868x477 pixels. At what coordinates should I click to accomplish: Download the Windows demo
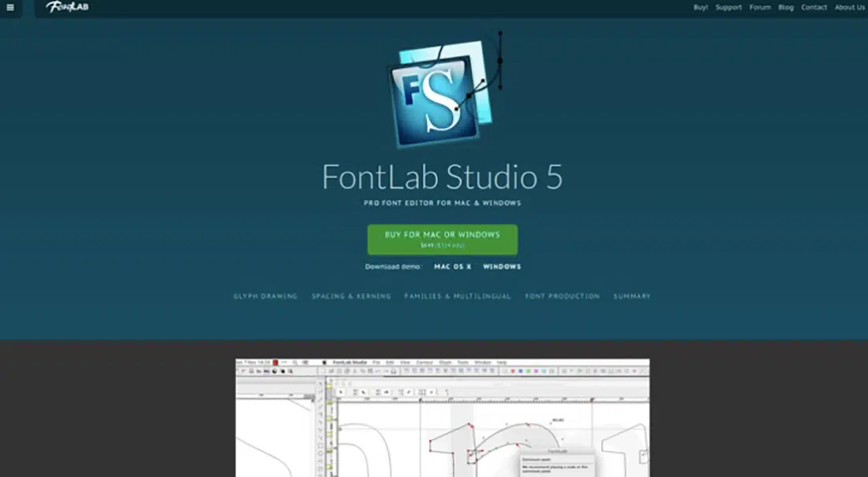502,266
